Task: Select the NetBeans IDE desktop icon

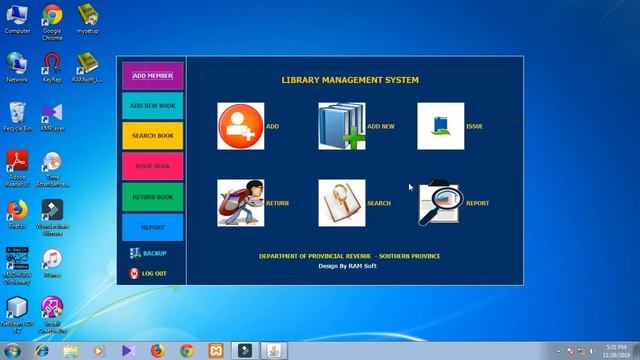Action: click(x=17, y=315)
